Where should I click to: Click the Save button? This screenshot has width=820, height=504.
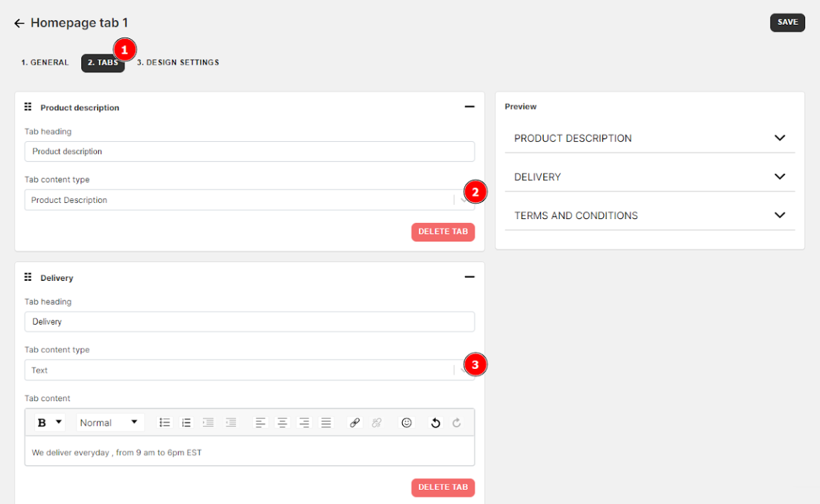point(787,22)
